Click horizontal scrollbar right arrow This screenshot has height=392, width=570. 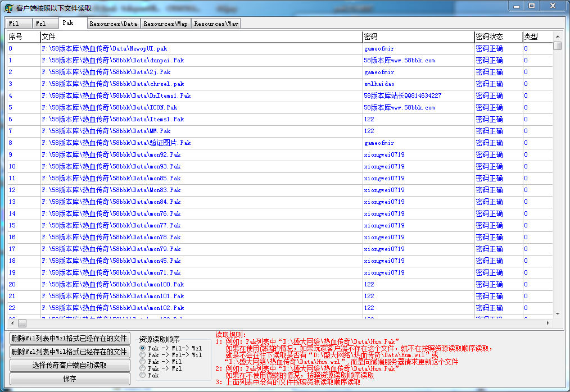click(548, 323)
